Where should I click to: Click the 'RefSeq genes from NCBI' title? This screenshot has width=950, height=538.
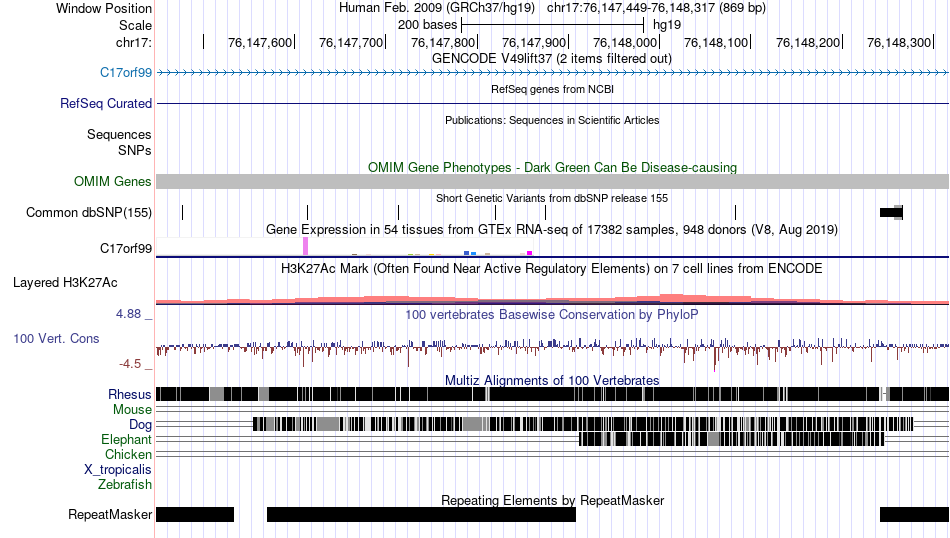(x=552, y=89)
